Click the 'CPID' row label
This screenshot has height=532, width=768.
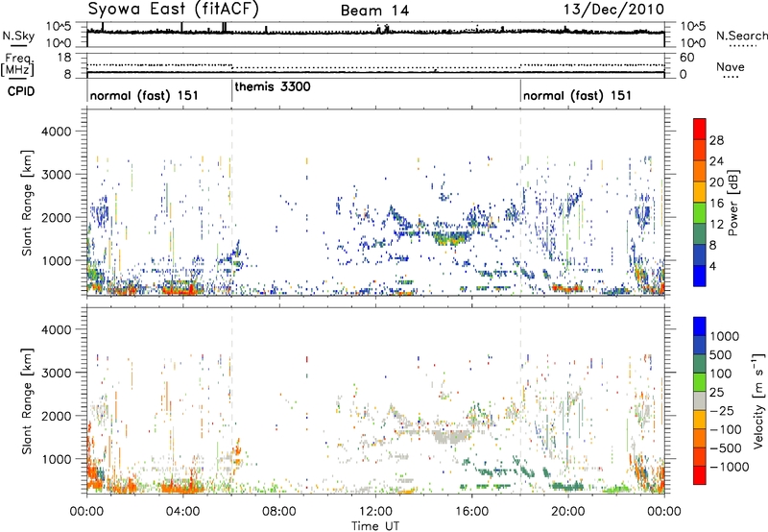(x=21, y=91)
